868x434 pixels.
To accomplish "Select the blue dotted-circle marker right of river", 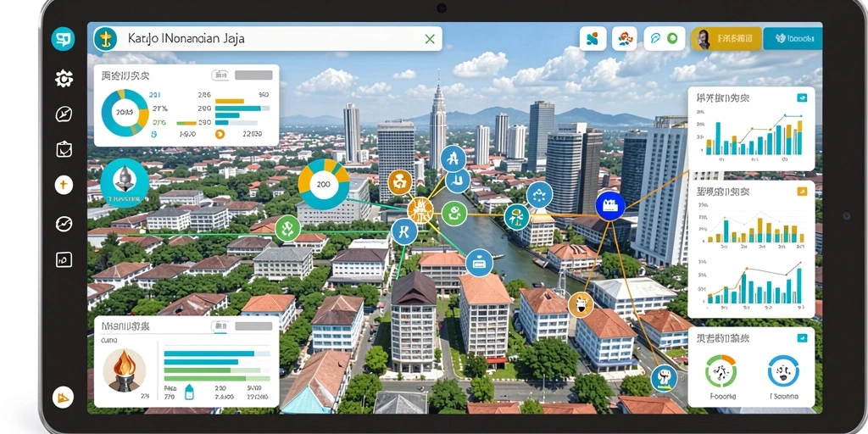I will (x=539, y=194).
